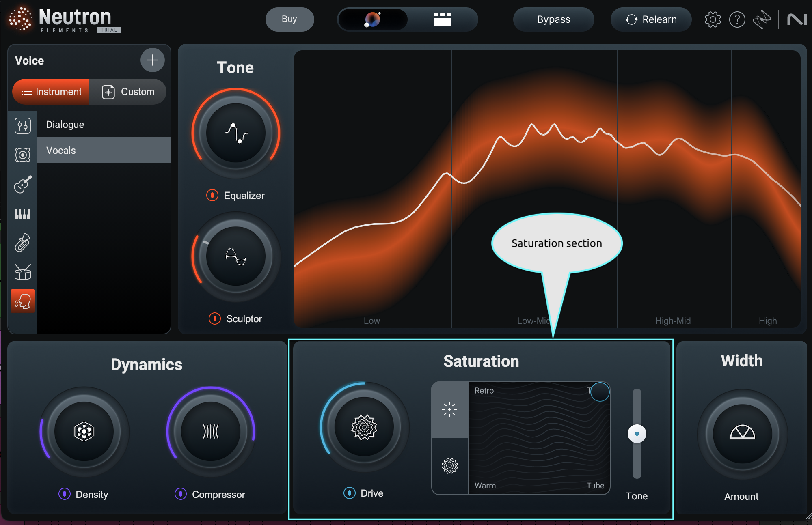Click the High-Mid band label in spectrum
The image size is (812, 525).
tap(673, 321)
